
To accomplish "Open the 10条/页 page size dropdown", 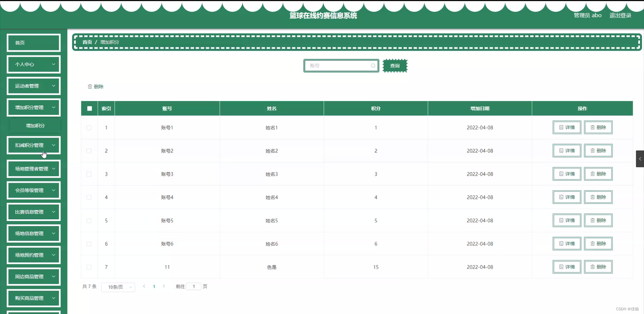I will (118, 287).
